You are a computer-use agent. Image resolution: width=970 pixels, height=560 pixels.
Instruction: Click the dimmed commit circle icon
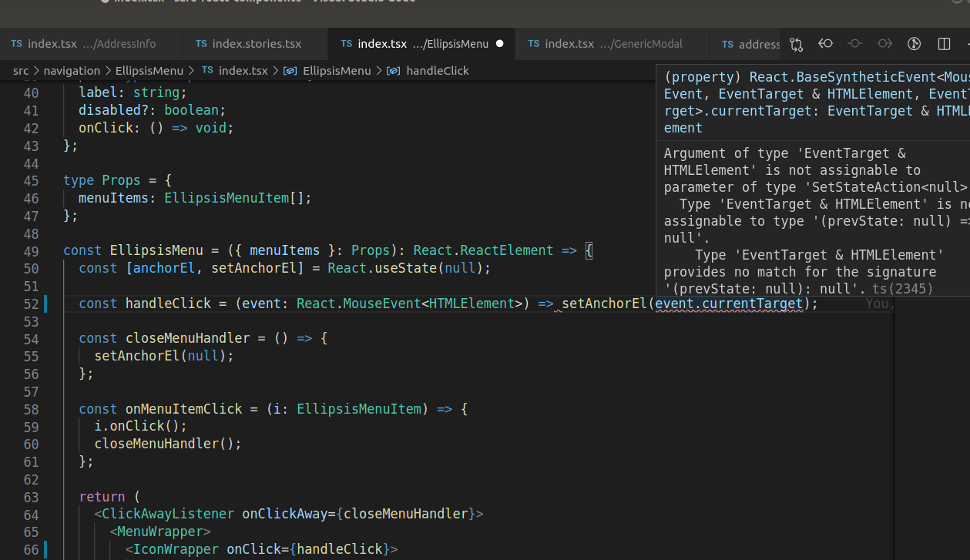click(854, 44)
